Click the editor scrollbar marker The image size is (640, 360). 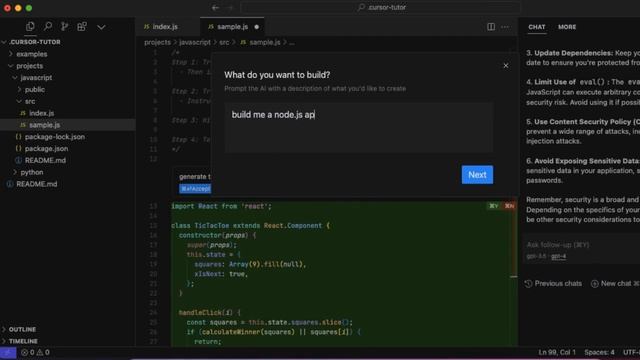point(514,277)
